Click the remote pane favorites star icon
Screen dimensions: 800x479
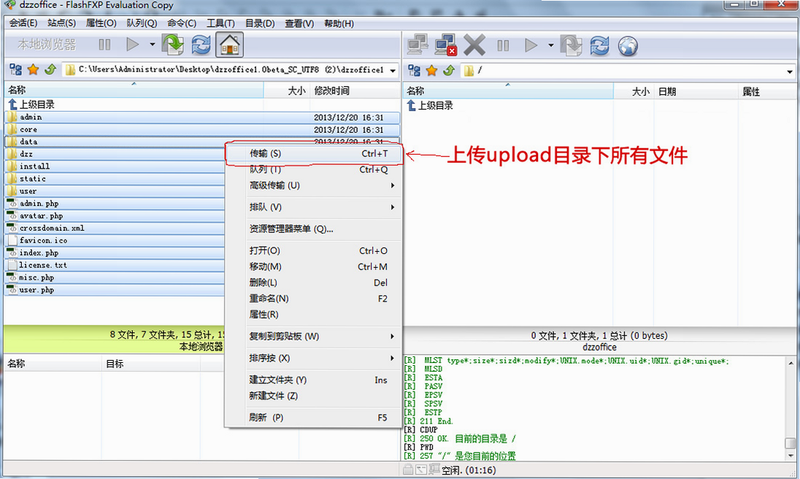(x=432, y=70)
